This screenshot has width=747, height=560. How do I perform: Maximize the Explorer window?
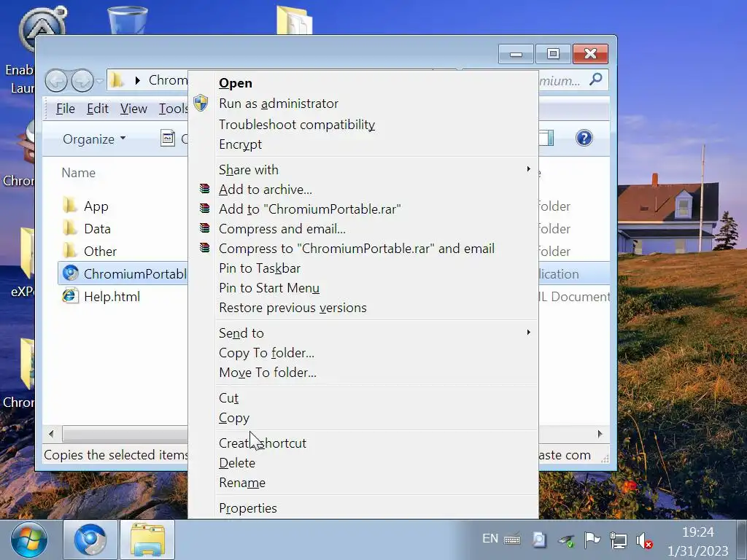(553, 54)
